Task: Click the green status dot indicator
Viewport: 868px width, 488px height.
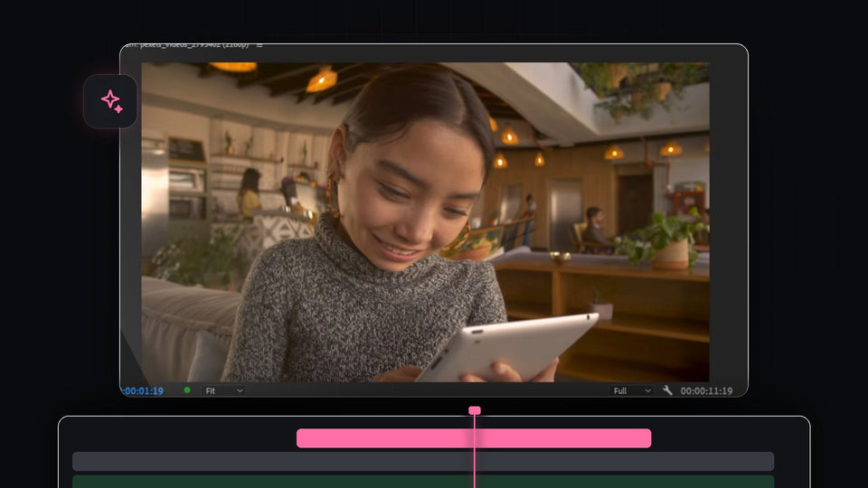Action: (187, 390)
